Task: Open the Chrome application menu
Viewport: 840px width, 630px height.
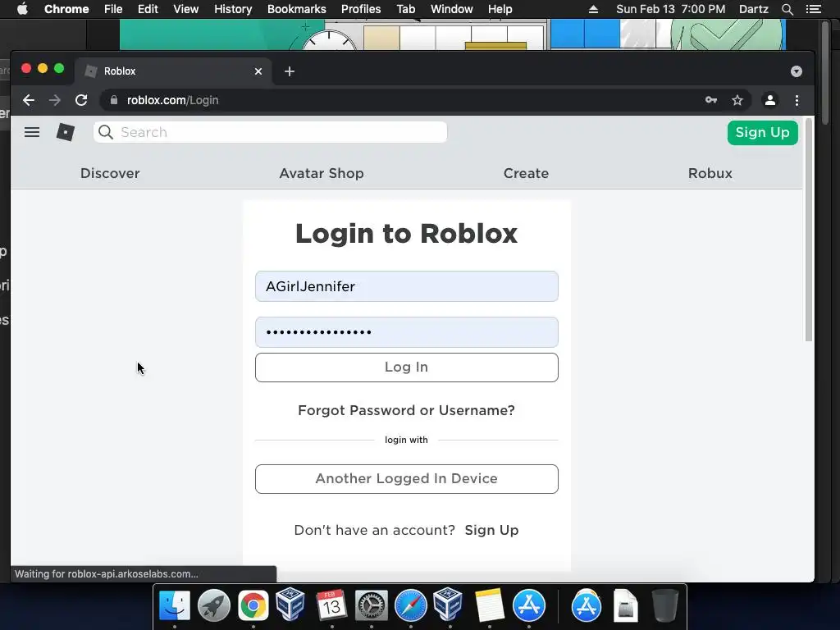Action: [x=66, y=9]
